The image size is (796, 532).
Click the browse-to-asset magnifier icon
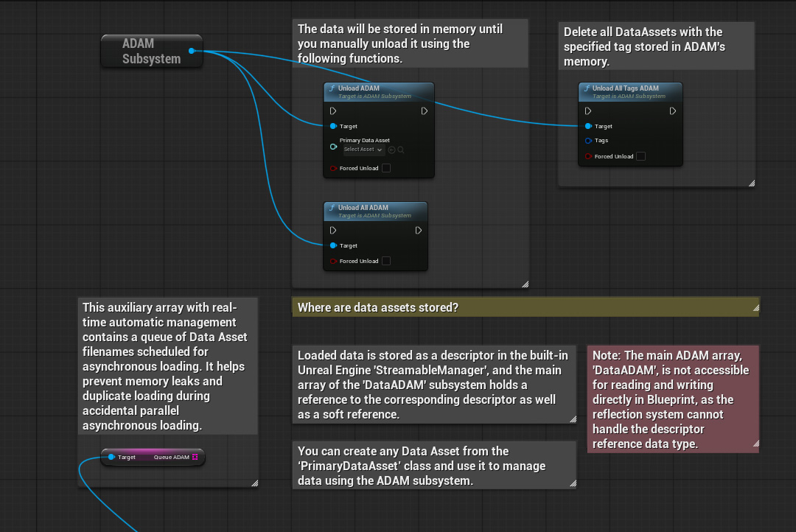click(401, 150)
